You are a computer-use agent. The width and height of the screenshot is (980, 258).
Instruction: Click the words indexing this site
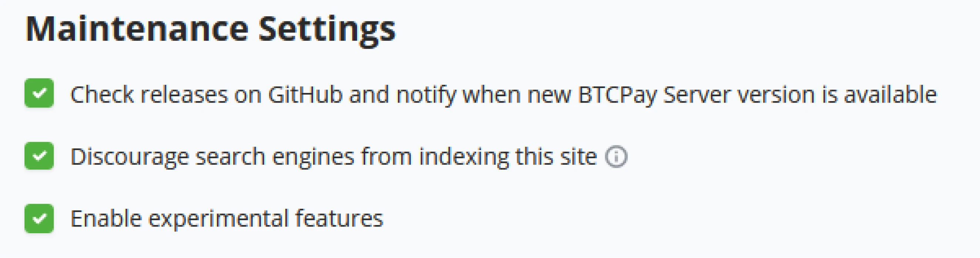click(507, 157)
